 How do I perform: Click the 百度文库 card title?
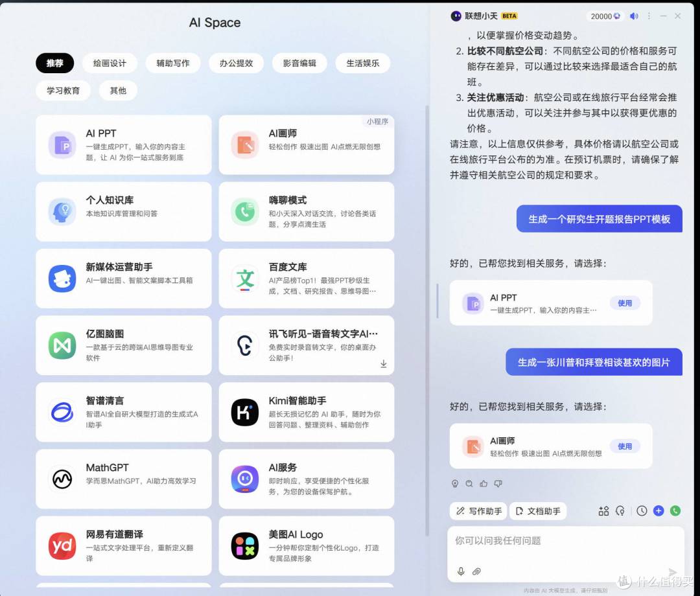pyautogui.click(x=288, y=267)
